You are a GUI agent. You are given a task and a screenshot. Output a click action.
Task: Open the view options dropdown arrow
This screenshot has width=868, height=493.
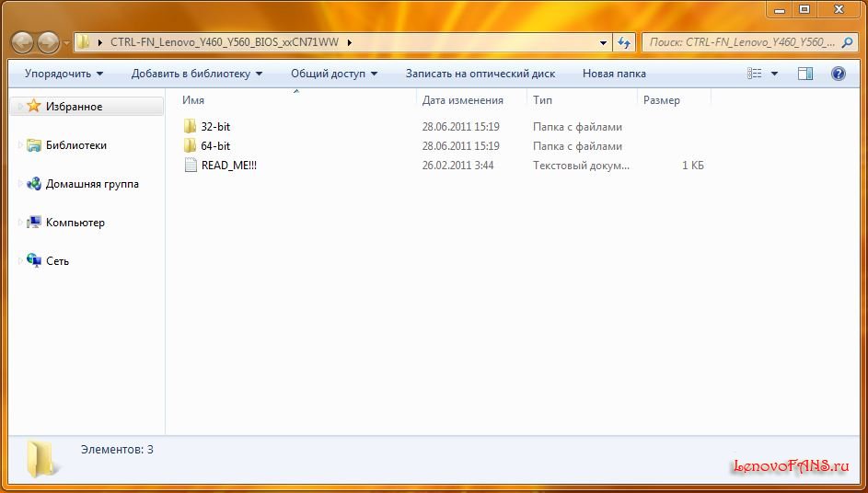774,74
